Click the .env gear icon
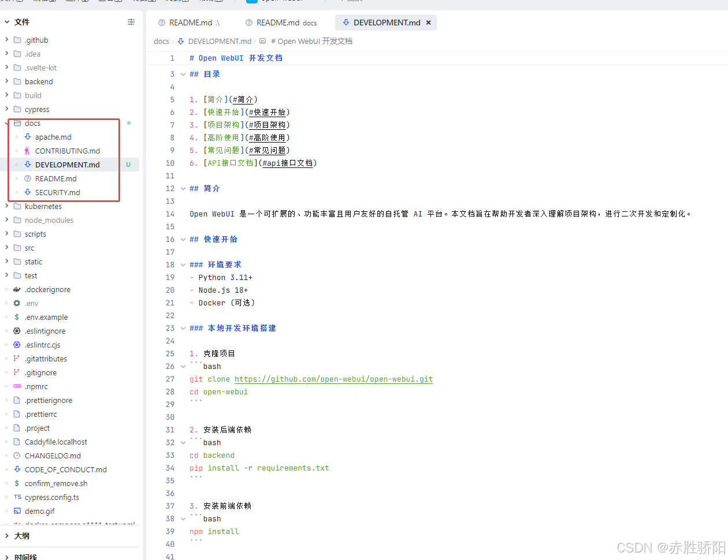Image resolution: width=728 pixels, height=560 pixels. pyautogui.click(x=17, y=303)
